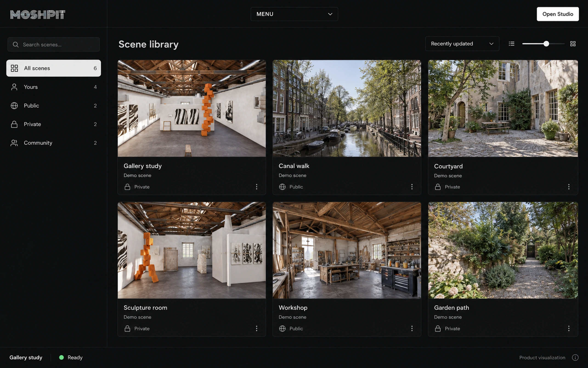This screenshot has height=368, width=588.
Task: Select Private filter in sidebar
Action: tap(54, 124)
